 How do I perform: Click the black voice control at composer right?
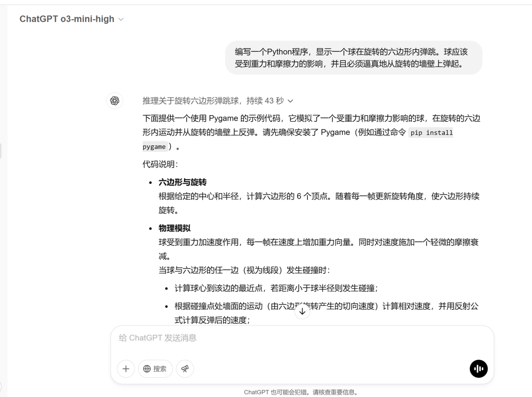tap(478, 368)
